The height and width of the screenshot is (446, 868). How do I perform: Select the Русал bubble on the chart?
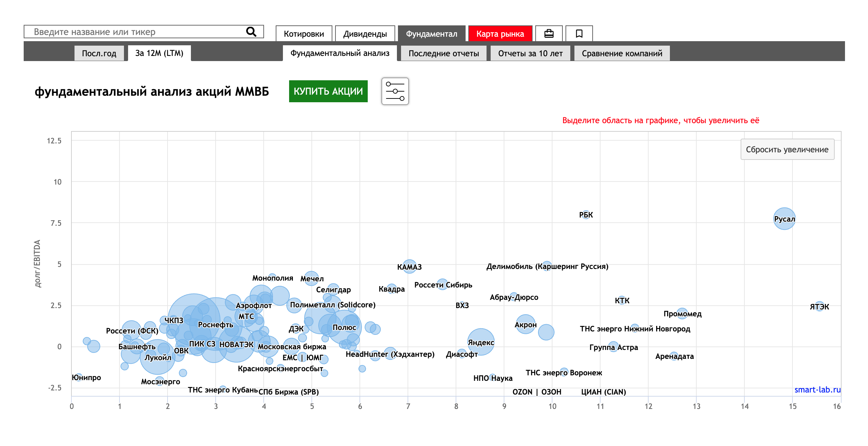click(784, 219)
